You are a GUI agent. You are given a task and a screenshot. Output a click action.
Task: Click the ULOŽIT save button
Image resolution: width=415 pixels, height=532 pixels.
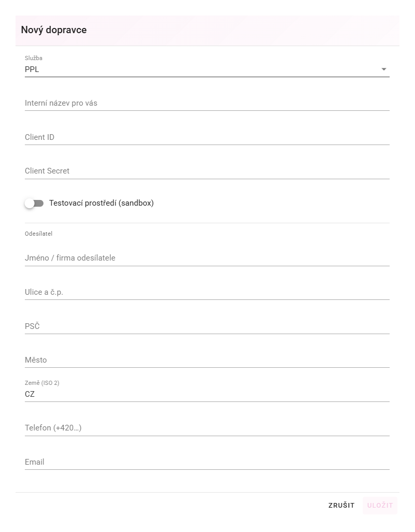(380, 505)
